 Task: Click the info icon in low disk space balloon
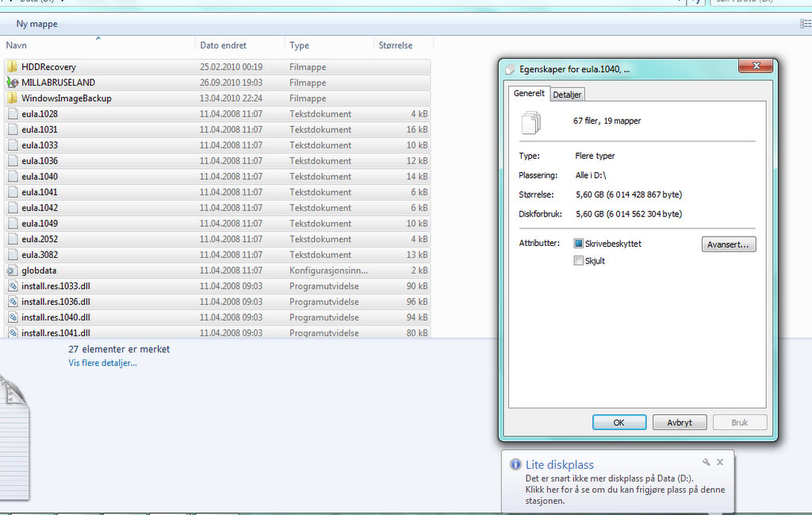click(515, 464)
